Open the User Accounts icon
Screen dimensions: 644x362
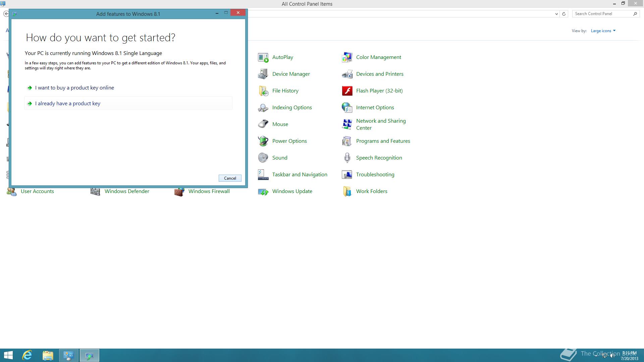12,192
